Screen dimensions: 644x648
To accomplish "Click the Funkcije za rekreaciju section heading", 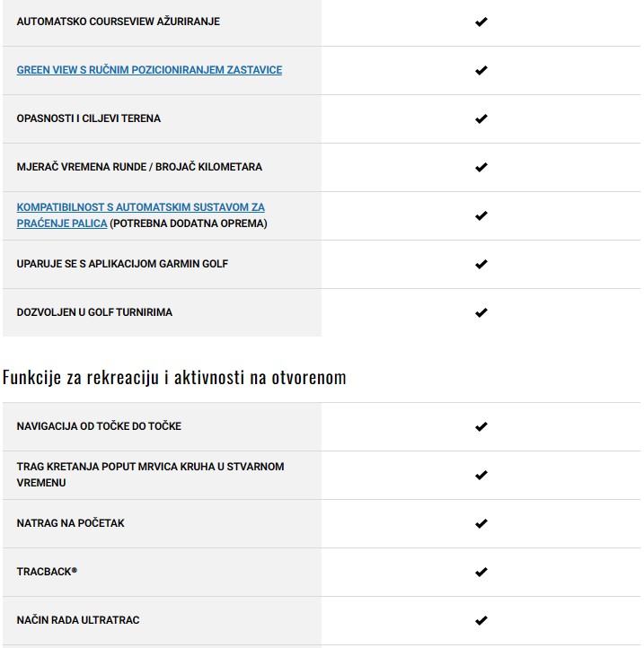I will click(174, 378).
